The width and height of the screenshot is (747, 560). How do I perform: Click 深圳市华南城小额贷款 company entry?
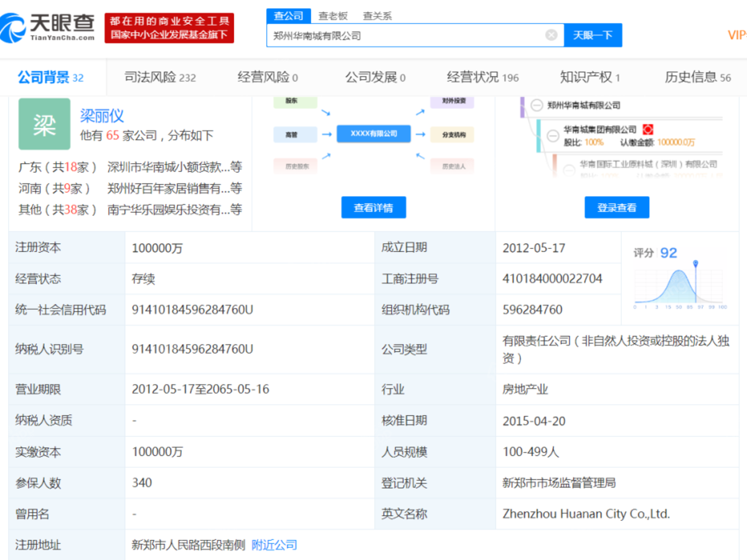pos(174,167)
